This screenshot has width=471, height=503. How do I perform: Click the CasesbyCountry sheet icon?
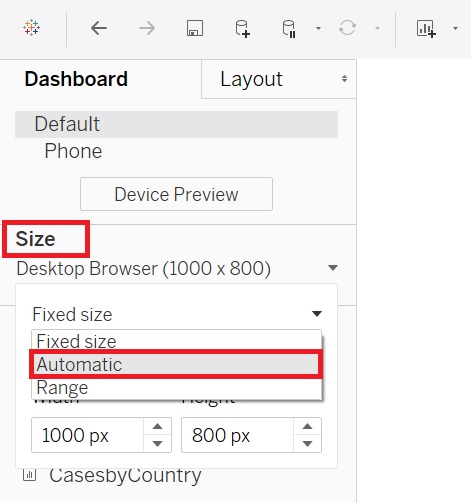(29, 475)
